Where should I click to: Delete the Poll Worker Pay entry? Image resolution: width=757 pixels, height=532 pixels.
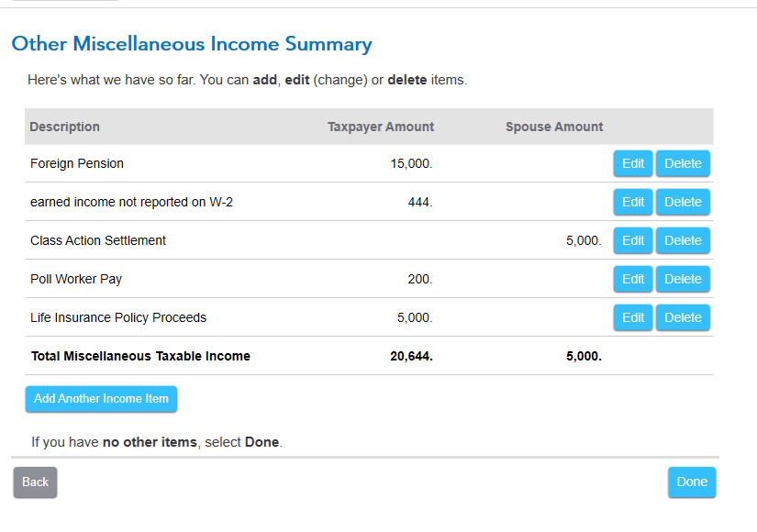pyautogui.click(x=683, y=279)
